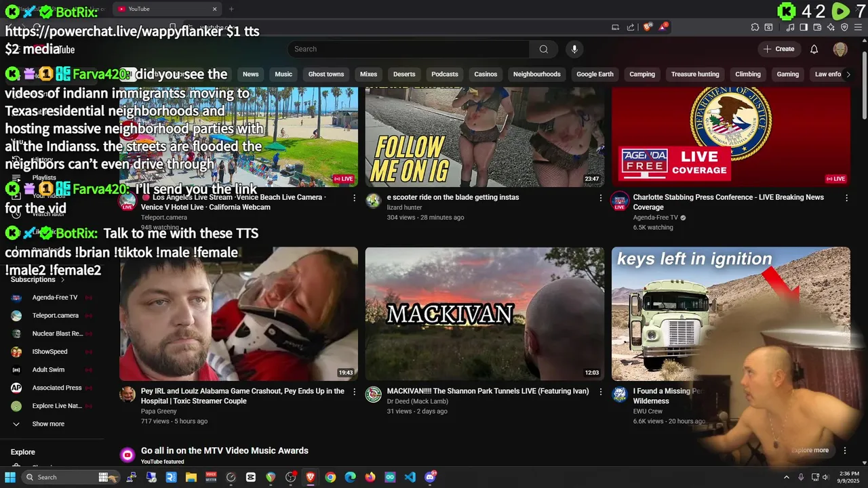Click Agenda-Free TV avatar under Charlotte video
This screenshot has width=868, height=488.
coord(619,200)
